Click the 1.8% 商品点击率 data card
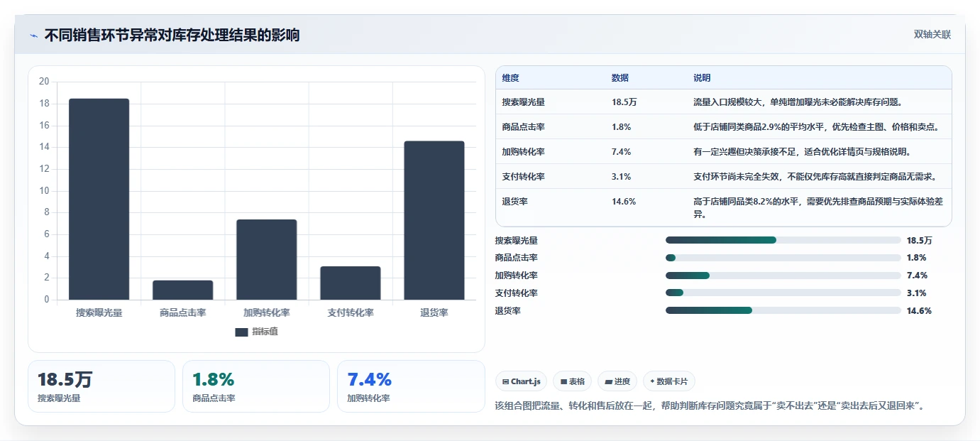Image resolution: width=980 pixels, height=441 pixels. [256, 386]
